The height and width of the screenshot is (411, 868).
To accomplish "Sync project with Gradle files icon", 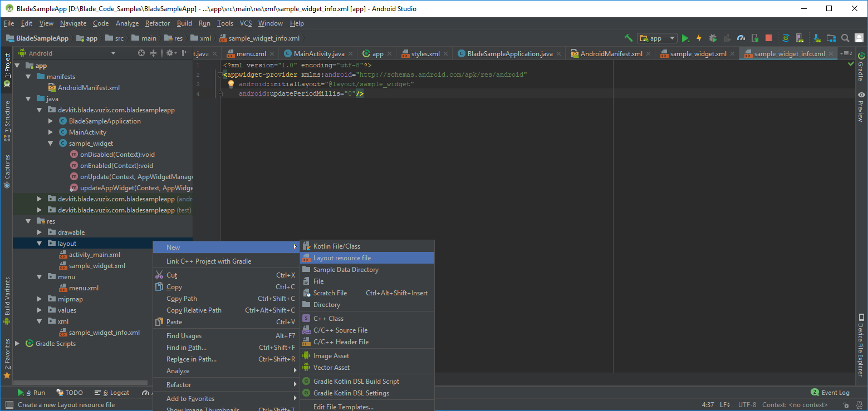I will [x=786, y=38].
